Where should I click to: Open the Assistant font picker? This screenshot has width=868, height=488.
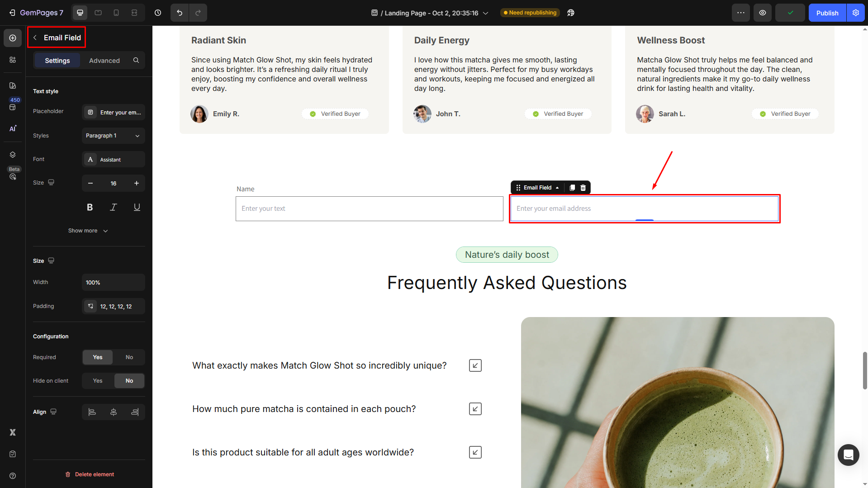coord(114,160)
